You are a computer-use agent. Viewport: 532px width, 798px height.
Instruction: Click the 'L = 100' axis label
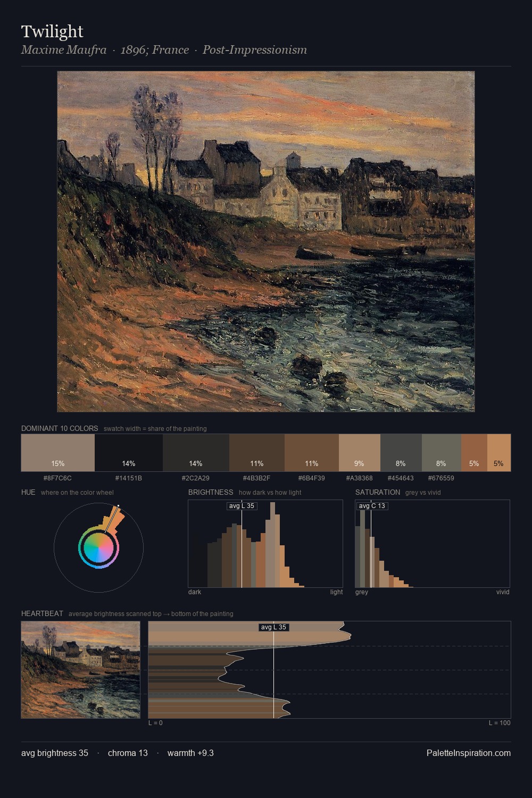click(x=500, y=723)
